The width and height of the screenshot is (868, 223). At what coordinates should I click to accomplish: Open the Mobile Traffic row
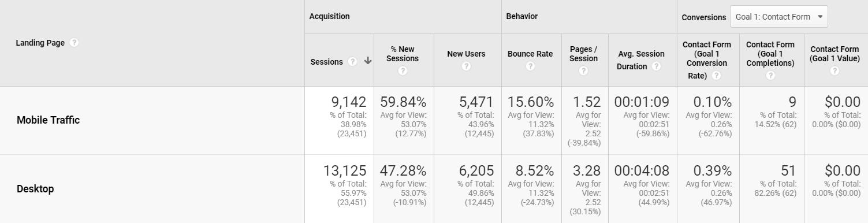click(48, 120)
